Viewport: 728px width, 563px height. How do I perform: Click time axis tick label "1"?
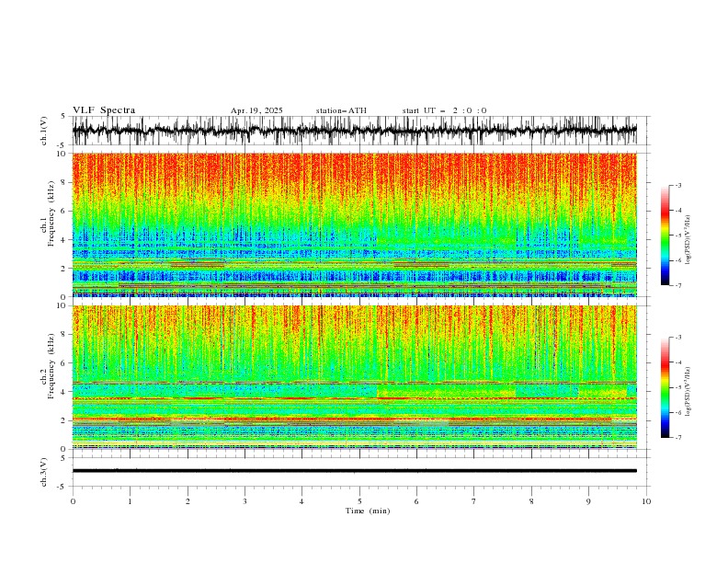pyautogui.click(x=130, y=501)
